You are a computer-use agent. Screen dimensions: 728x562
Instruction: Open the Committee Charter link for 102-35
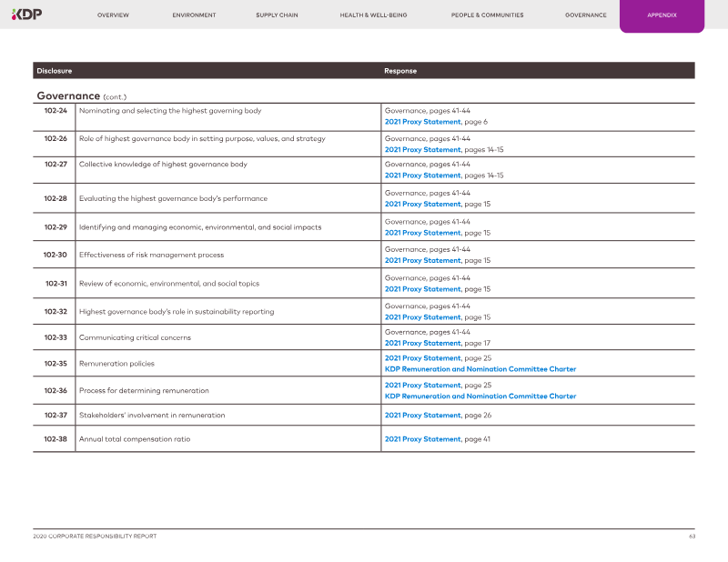(x=480, y=369)
